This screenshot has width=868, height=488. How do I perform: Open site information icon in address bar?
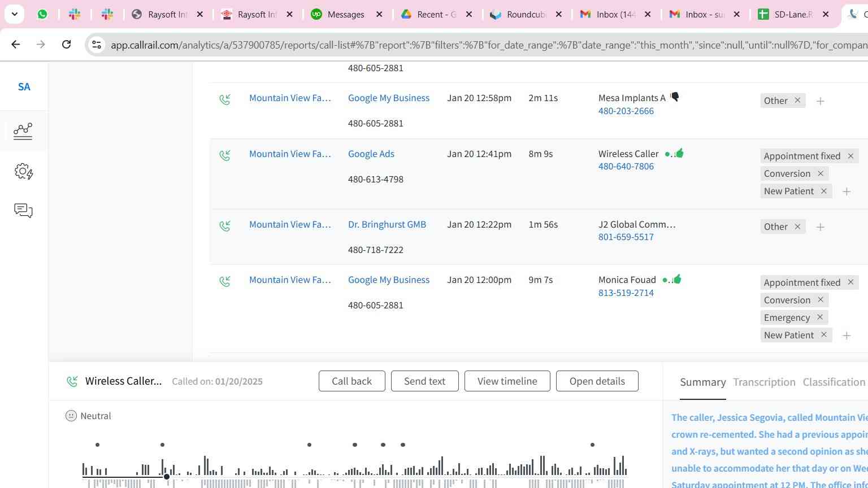(x=97, y=45)
